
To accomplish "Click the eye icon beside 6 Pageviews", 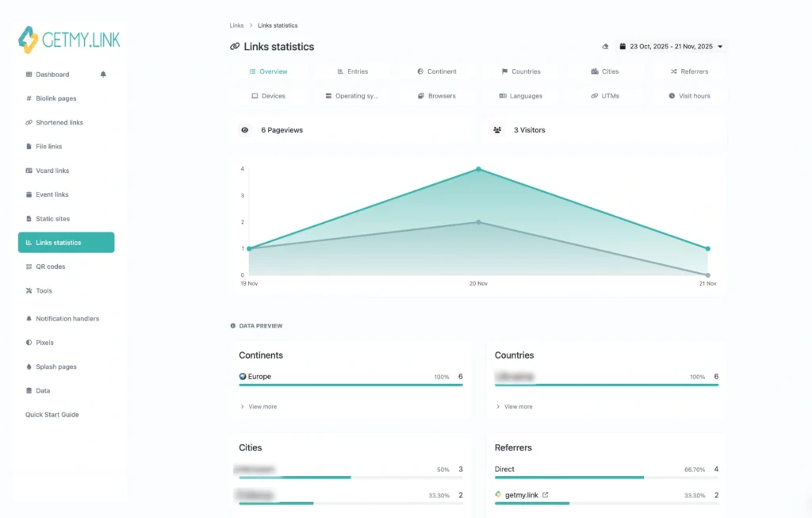I will click(245, 130).
